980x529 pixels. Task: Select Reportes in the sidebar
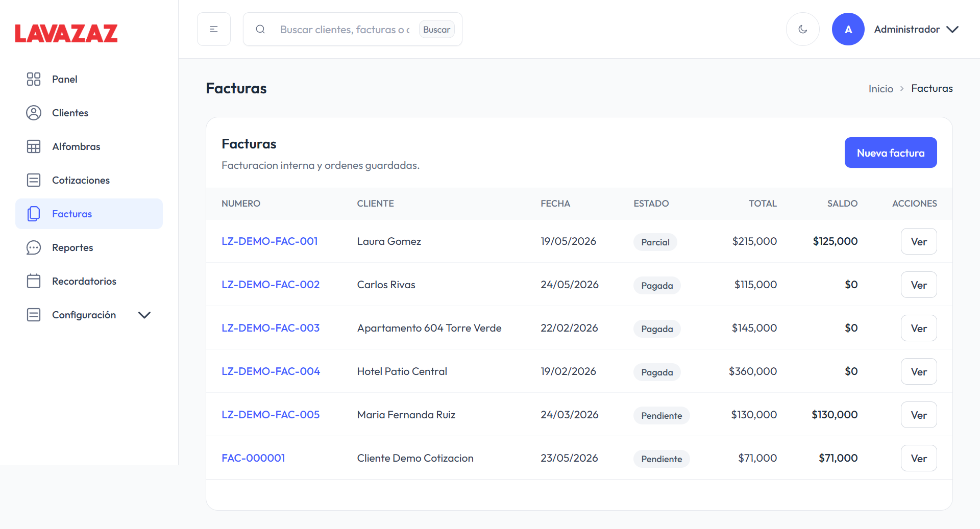click(89, 247)
